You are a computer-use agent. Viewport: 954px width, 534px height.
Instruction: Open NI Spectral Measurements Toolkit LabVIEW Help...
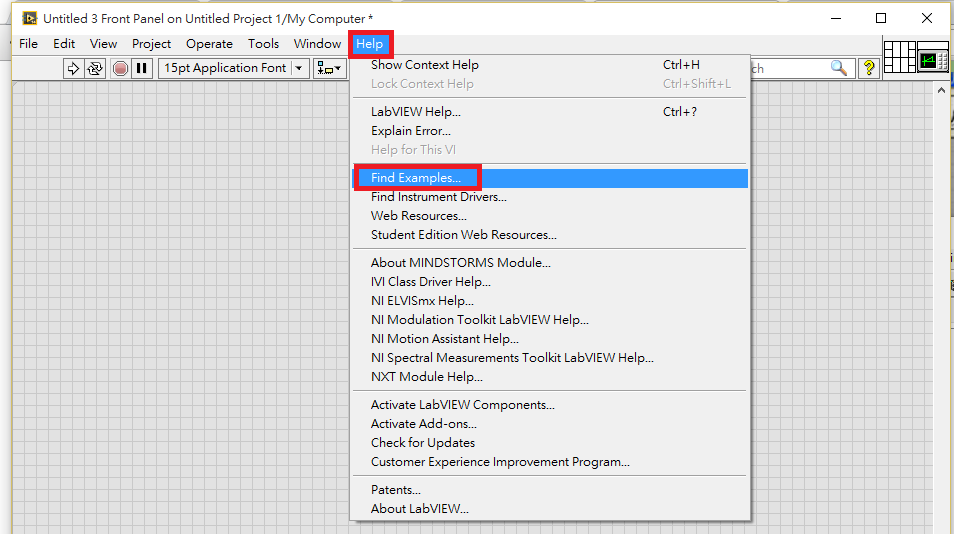pos(550,358)
